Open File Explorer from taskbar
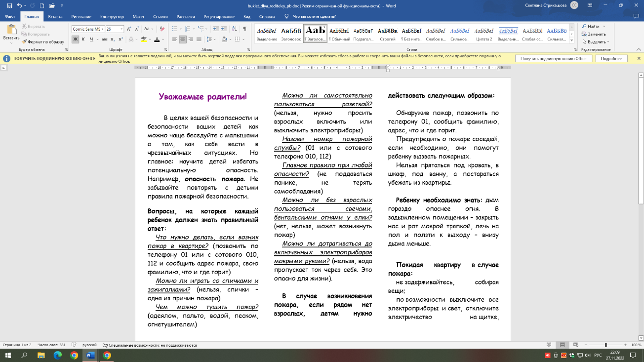This screenshot has height=362, width=644. tap(41, 355)
